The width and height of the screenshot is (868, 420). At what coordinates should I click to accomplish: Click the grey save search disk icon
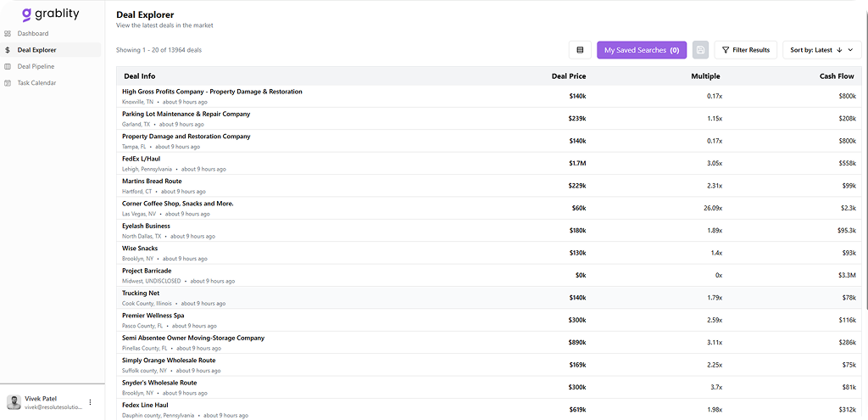700,50
